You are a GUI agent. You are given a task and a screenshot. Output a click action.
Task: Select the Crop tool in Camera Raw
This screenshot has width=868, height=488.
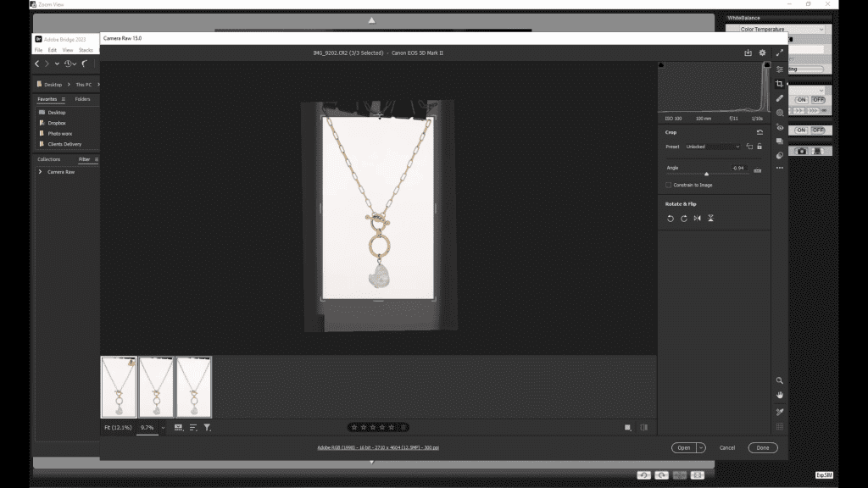tap(780, 84)
